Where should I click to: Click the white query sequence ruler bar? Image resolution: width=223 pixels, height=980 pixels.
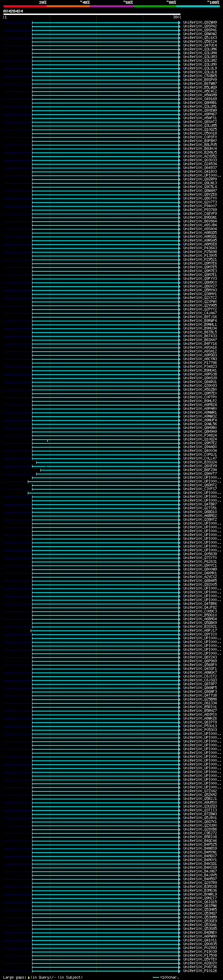point(92,15)
